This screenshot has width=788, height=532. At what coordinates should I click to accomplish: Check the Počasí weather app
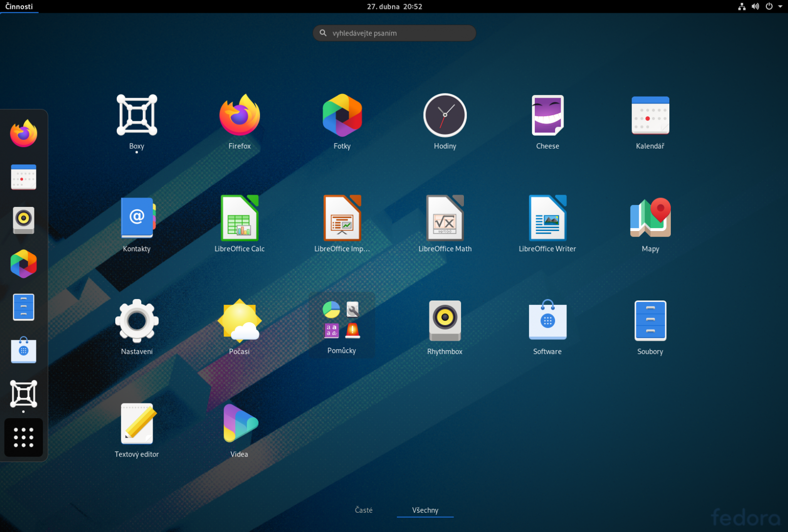click(239, 321)
